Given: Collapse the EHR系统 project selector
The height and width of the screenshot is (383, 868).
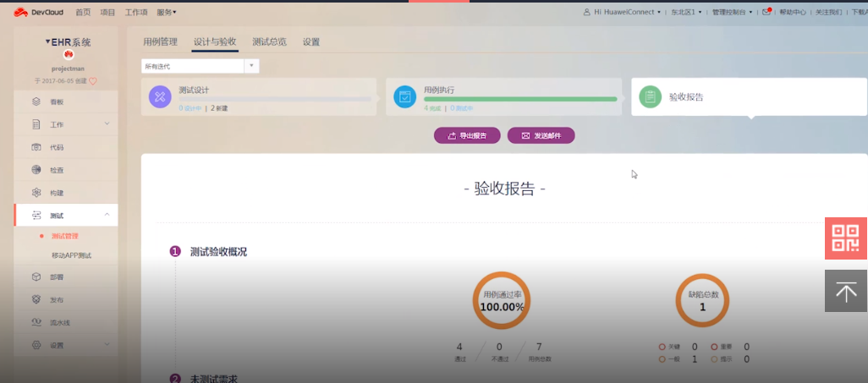Looking at the screenshot, I should (x=68, y=42).
